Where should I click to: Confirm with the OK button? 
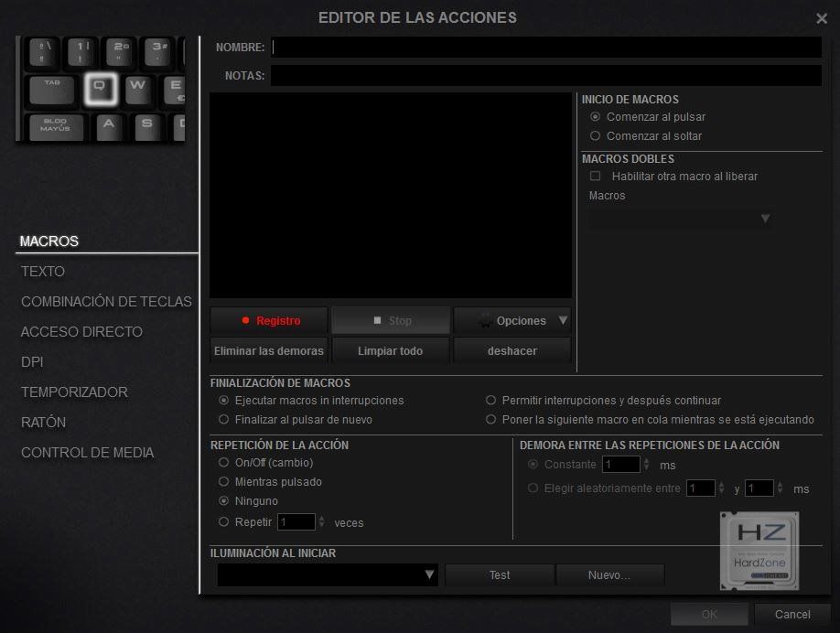[x=709, y=615]
